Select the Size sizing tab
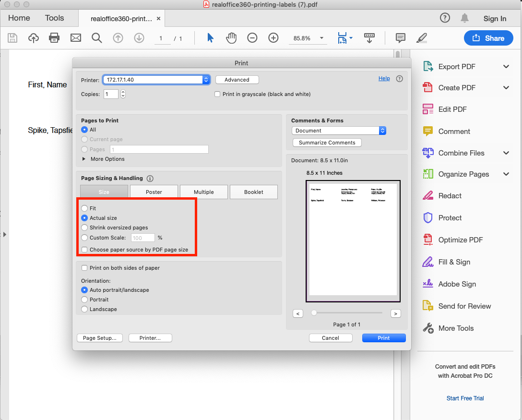The height and width of the screenshot is (420, 522). [104, 192]
